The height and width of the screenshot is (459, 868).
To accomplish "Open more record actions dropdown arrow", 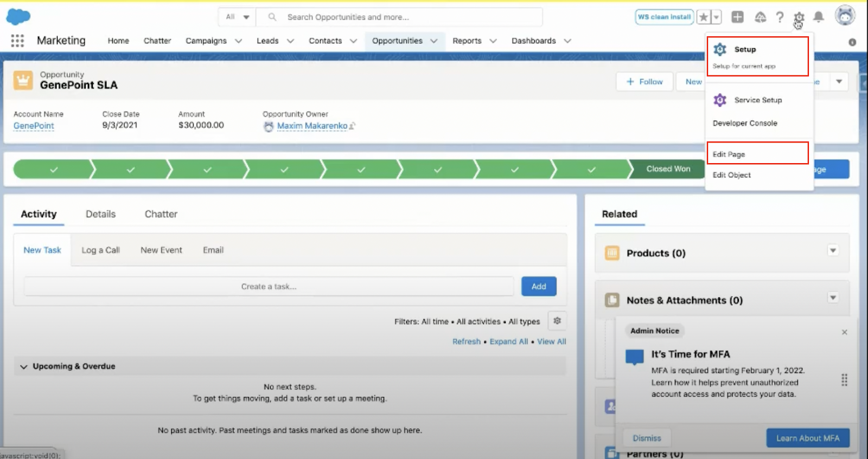I will tap(839, 82).
